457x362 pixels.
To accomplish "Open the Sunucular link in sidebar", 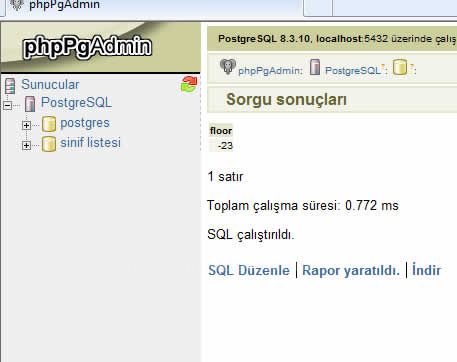I will point(50,85).
